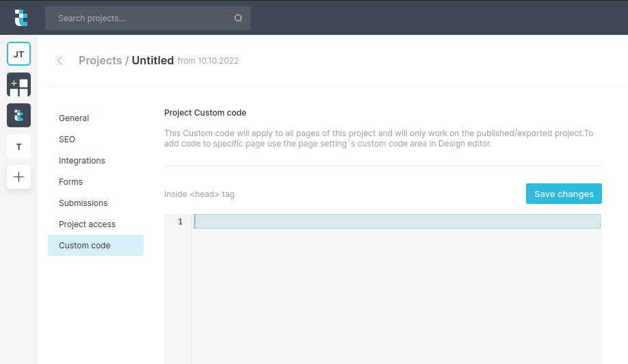
Task: Go to Project access settings
Action: (x=87, y=224)
